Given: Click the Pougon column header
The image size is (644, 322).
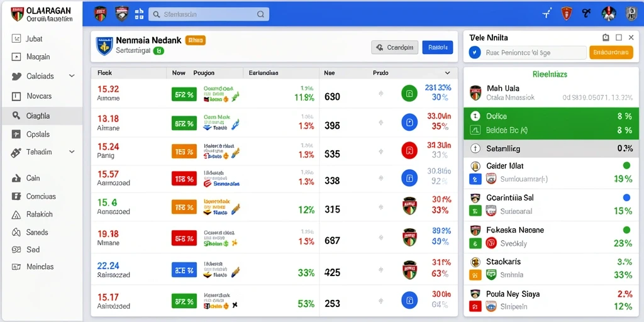Looking at the screenshot, I should 204,73.
